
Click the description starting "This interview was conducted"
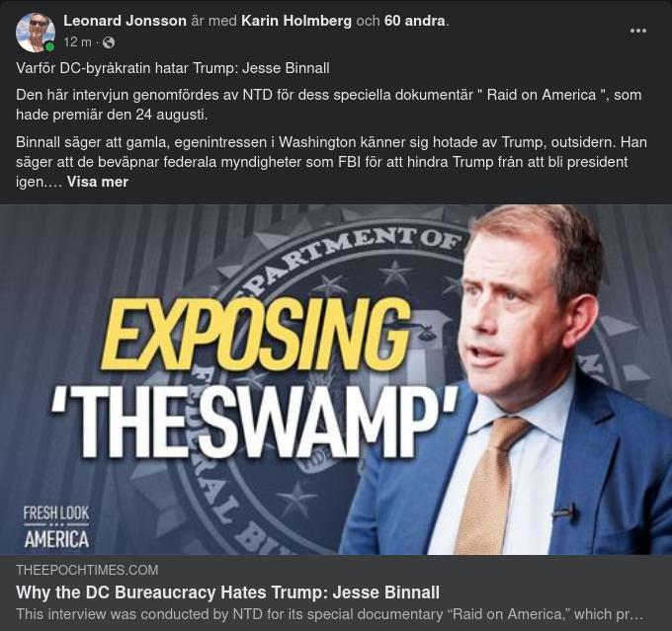tap(329, 614)
